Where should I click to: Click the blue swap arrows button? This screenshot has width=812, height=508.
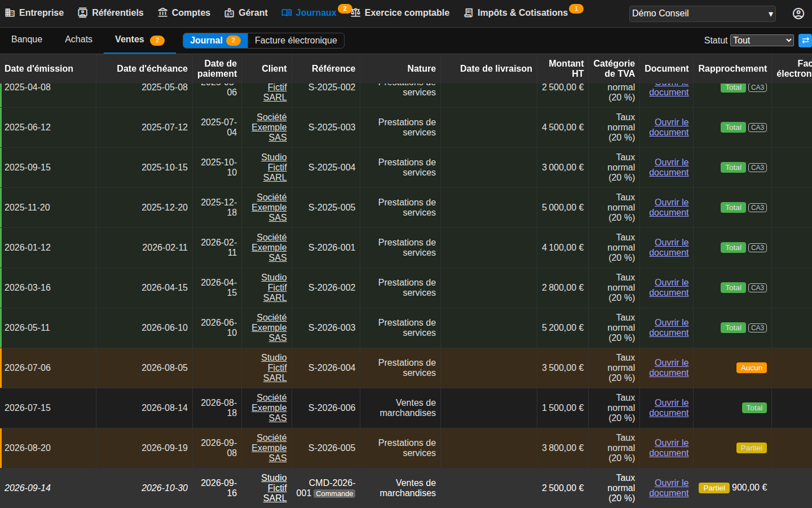[805, 40]
